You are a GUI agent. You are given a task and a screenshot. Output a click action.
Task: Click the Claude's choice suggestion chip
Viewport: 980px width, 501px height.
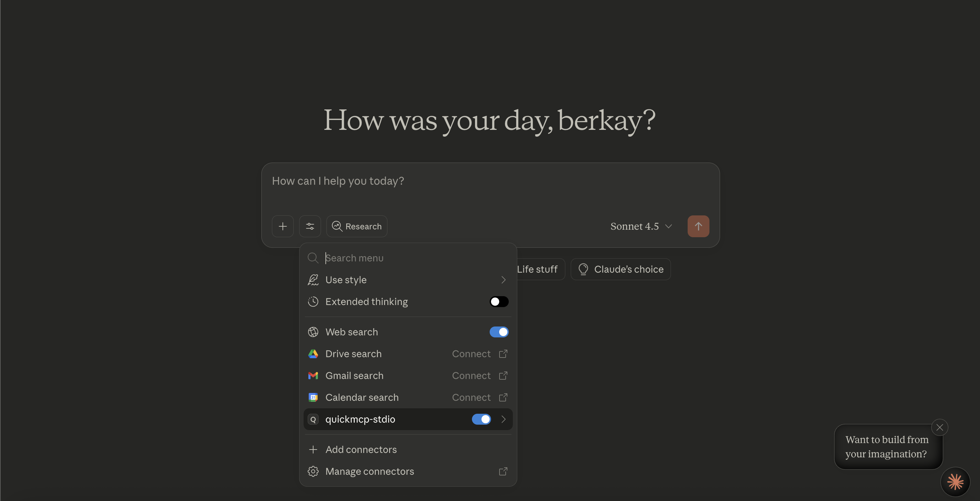coord(621,269)
